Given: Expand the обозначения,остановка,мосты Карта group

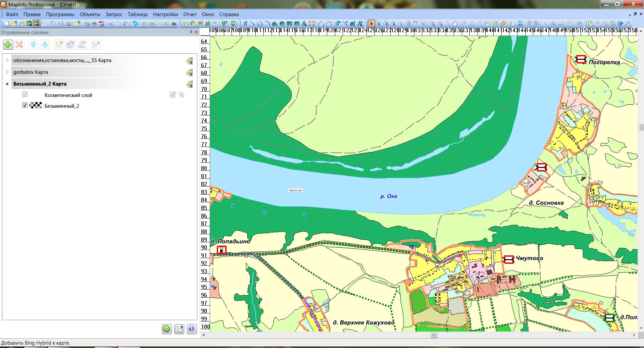Looking at the screenshot, I should click(7, 60).
